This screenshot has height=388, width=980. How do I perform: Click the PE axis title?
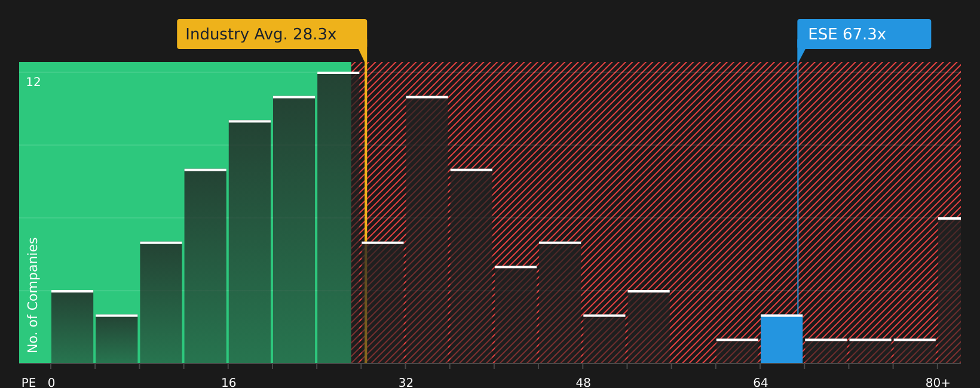[29, 383]
